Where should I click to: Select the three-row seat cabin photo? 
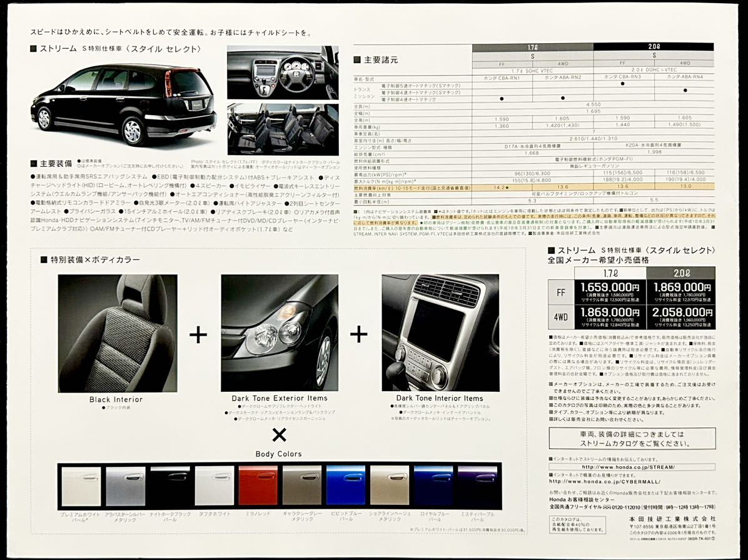[283, 129]
